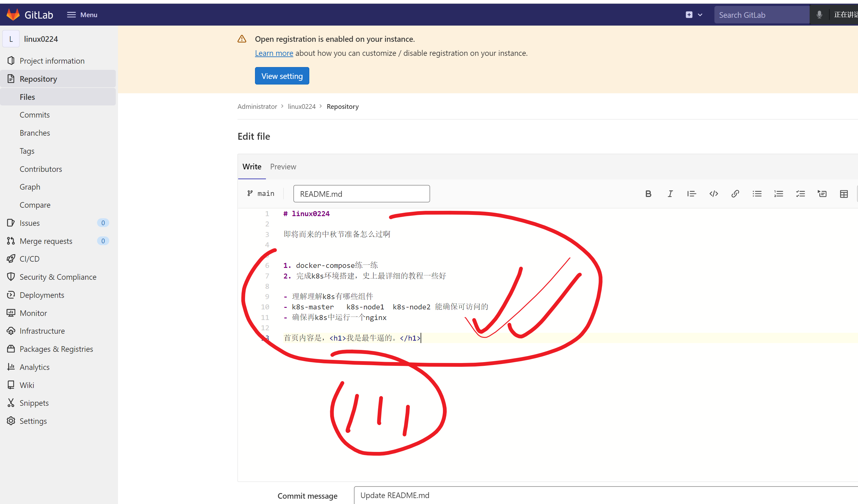Click the GitLab fox logo
858x504 pixels.
(13, 15)
